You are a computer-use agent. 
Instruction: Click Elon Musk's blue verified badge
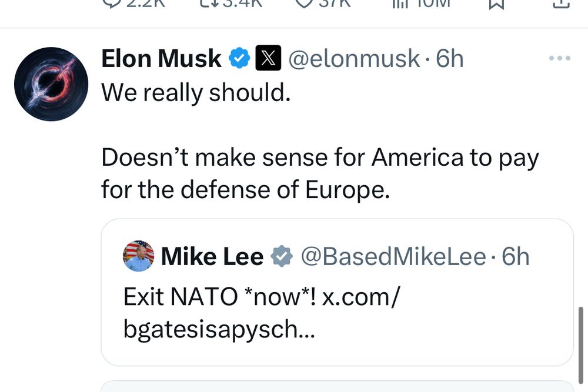240,59
